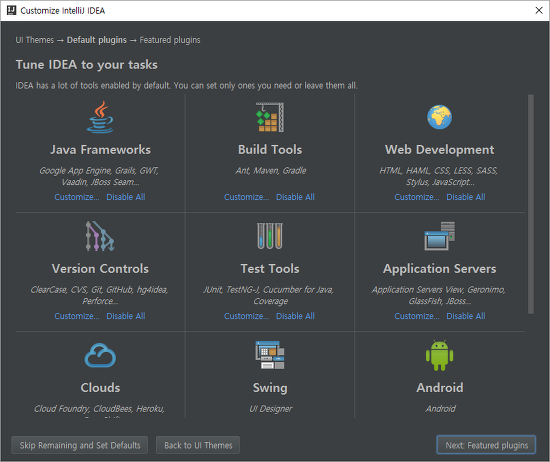
Task: Disable all Version Controls plugins
Action: [126, 316]
